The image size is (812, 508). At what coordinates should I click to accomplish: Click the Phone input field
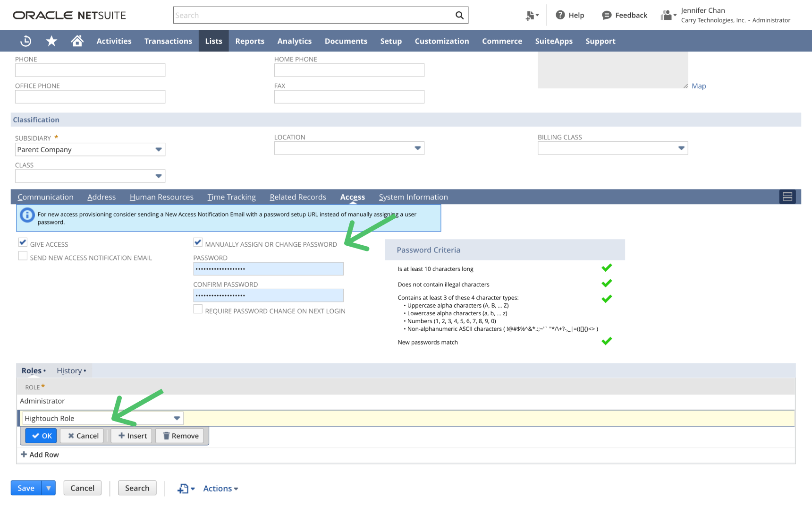(90, 70)
